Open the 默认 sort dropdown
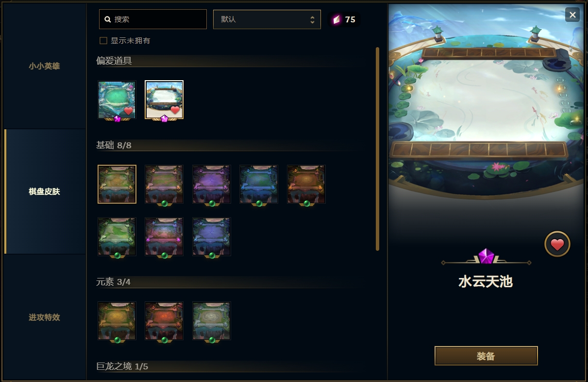Screen dimensions: 588x382 pyautogui.click(x=267, y=19)
